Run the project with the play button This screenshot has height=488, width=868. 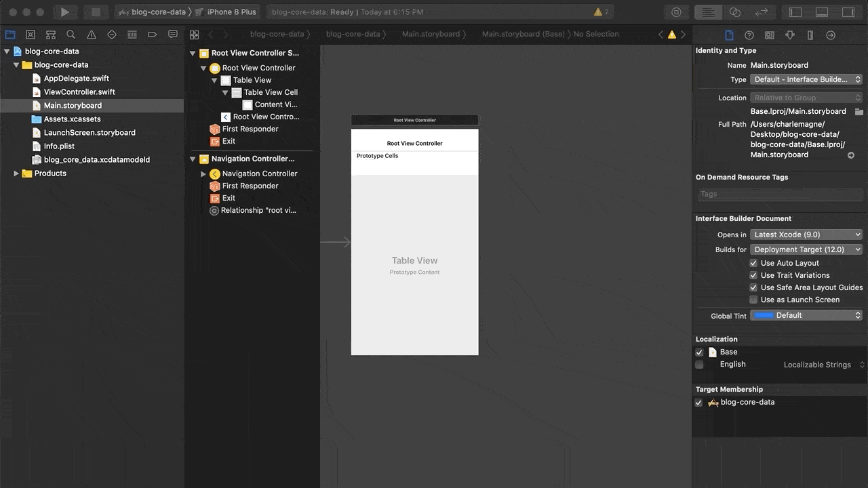point(64,12)
